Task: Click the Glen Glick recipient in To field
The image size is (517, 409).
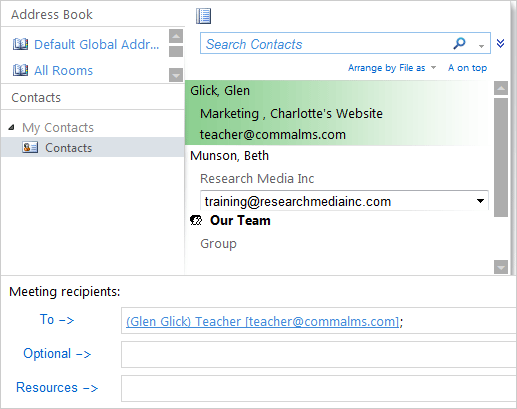Action: (x=263, y=321)
